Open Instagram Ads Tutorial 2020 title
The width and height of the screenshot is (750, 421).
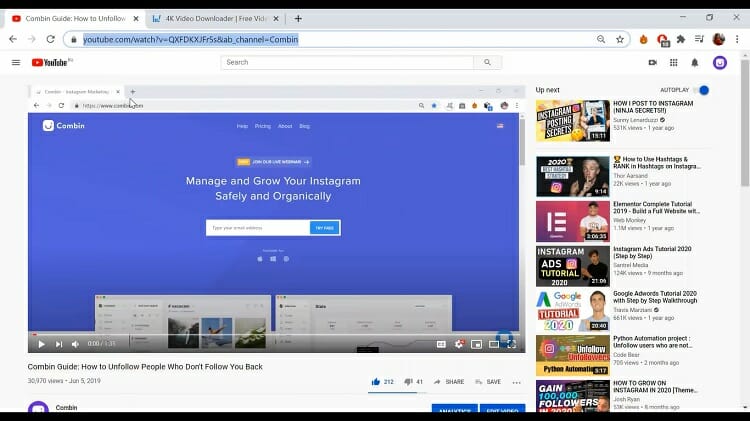[x=652, y=253]
